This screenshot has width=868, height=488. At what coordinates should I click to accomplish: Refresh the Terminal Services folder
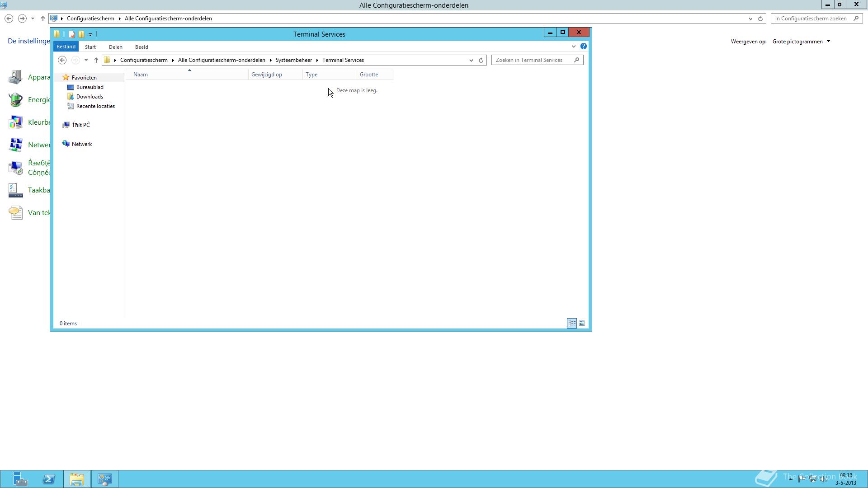click(x=481, y=60)
